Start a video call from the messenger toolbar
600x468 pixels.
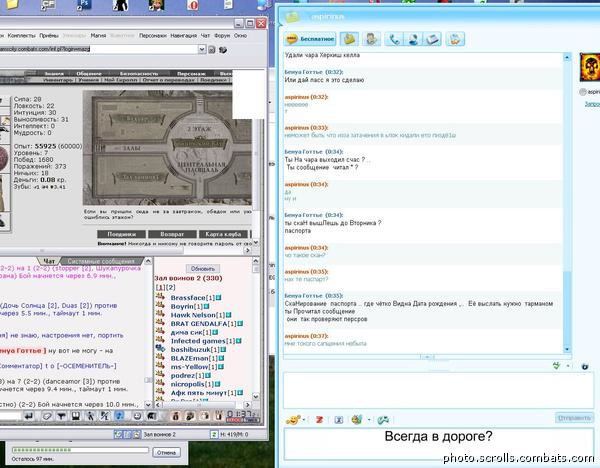click(x=413, y=39)
